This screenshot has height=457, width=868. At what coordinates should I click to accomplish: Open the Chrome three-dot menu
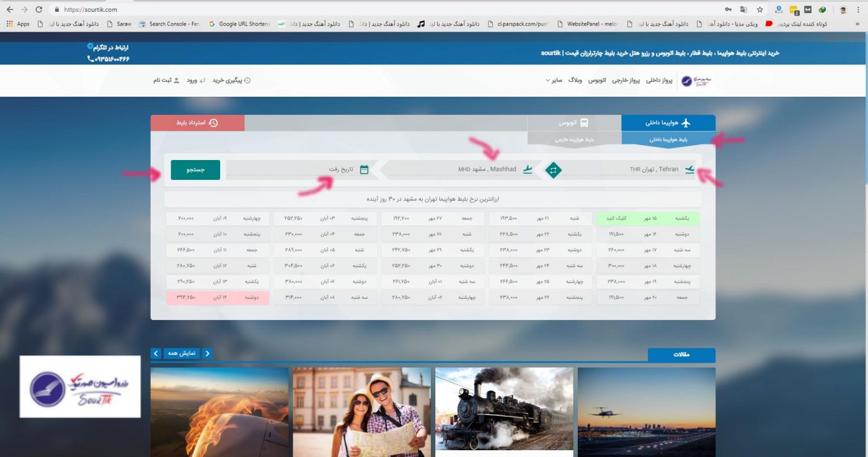coord(859,9)
